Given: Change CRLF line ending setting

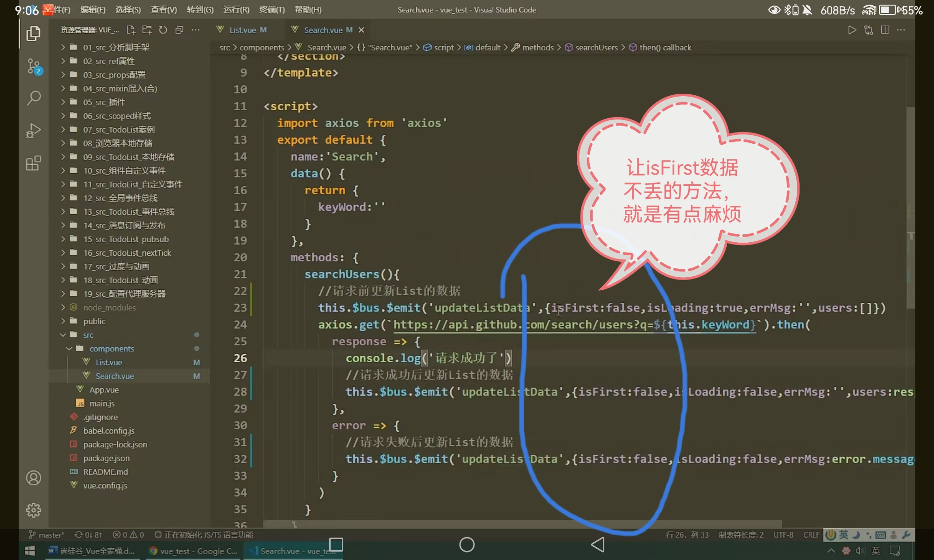Looking at the screenshot, I should (x=811, y=535).
